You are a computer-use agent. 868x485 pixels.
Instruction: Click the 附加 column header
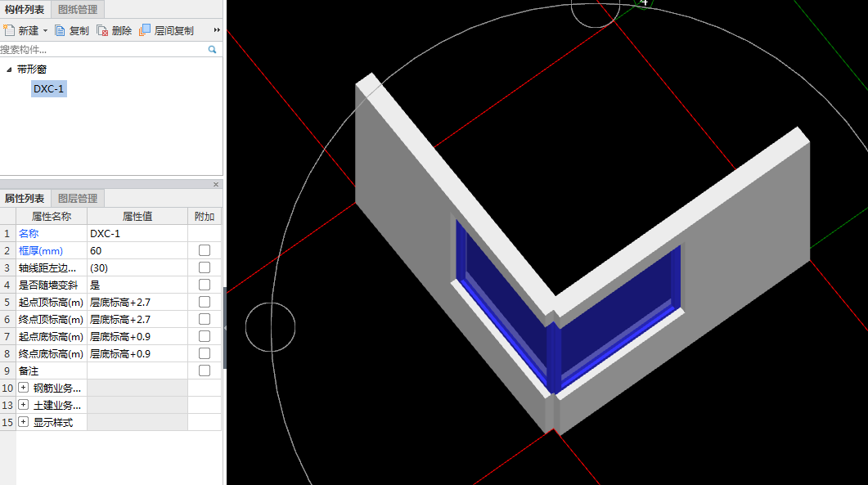[205, 217]
